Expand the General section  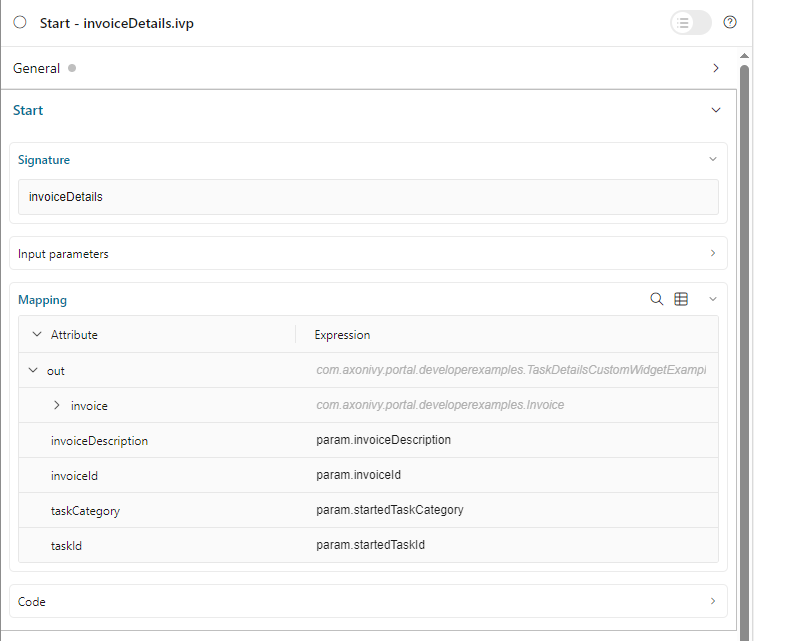(715, 68)
